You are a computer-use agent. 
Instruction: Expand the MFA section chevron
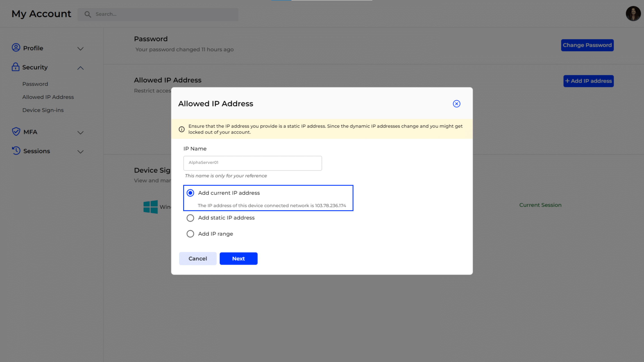[x=80, y=133]
